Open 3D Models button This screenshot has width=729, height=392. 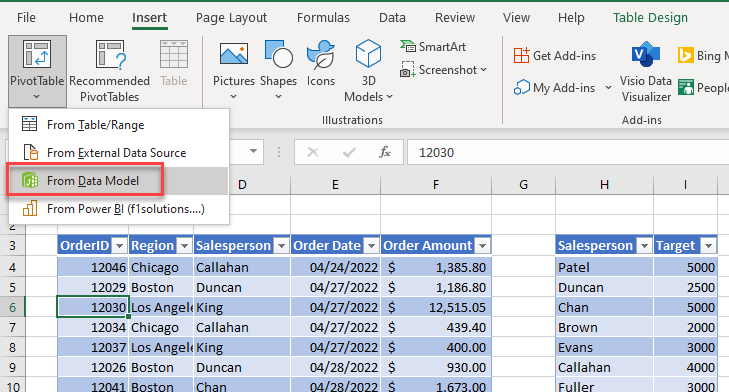(x=368, y=71)
